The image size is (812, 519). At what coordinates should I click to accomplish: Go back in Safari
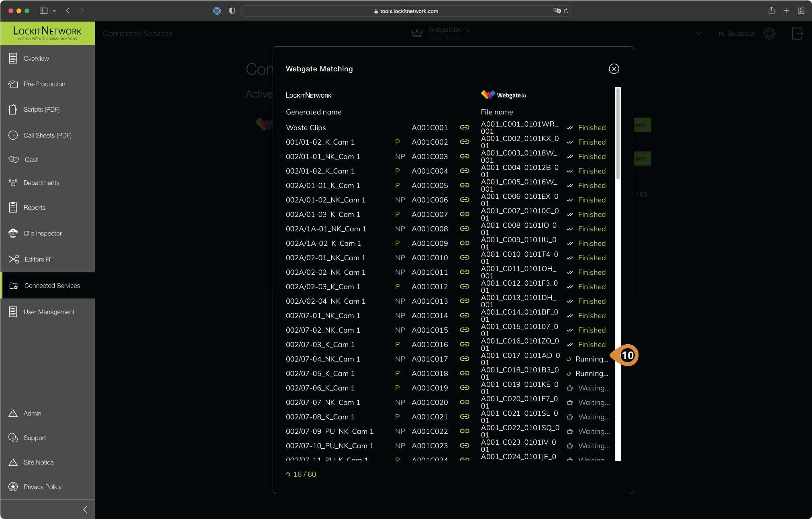tap(68, 11)
